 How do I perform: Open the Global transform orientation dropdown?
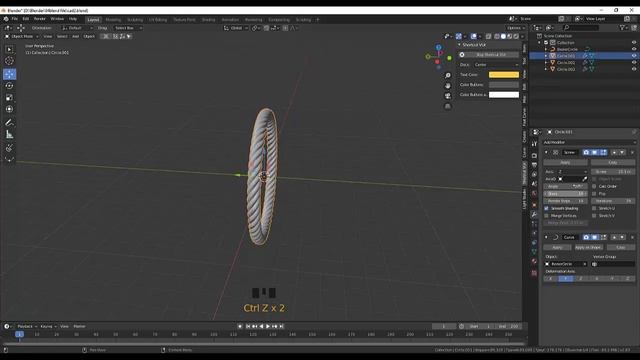(x=236, y=28)
